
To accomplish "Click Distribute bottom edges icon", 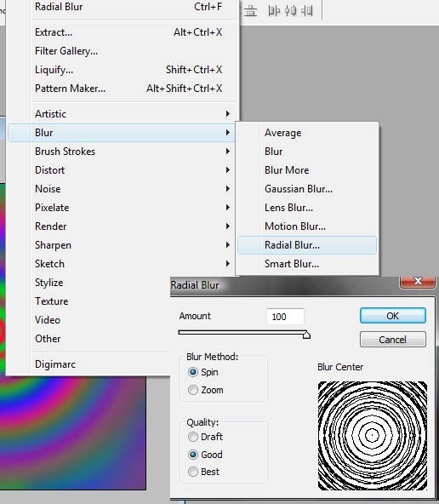I will [250, 10].
